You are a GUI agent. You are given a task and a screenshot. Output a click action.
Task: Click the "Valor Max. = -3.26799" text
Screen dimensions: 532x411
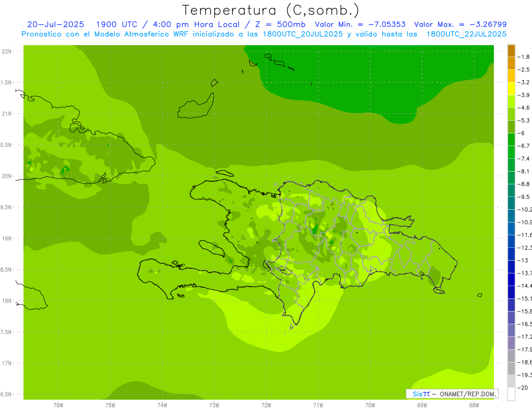460,24
